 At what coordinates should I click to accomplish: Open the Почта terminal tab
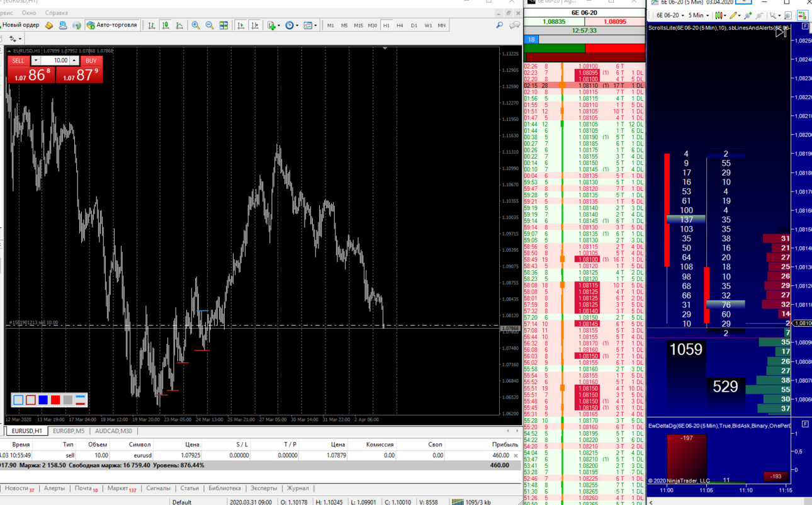[x=86, y=489]
